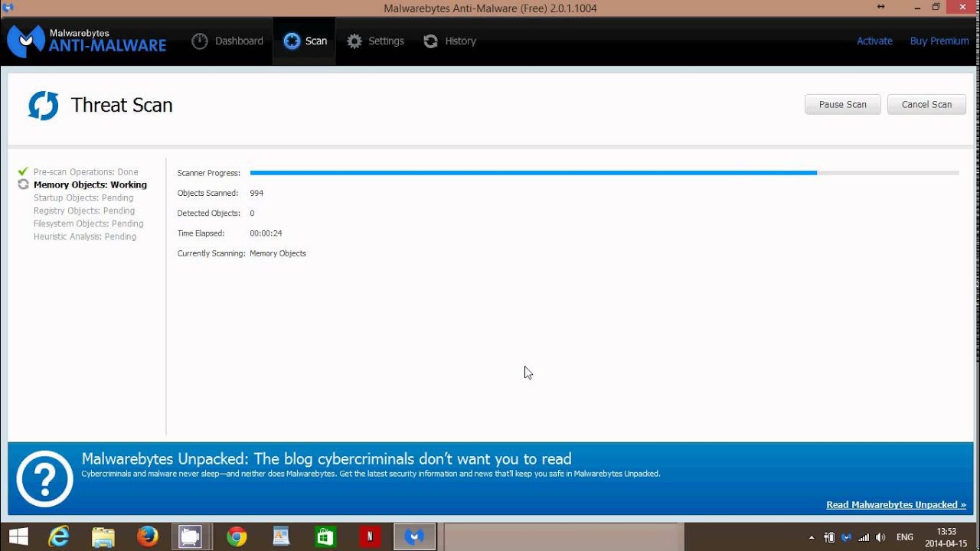
Task: Select Memory Objects: Working step
Action: point(90,185)
